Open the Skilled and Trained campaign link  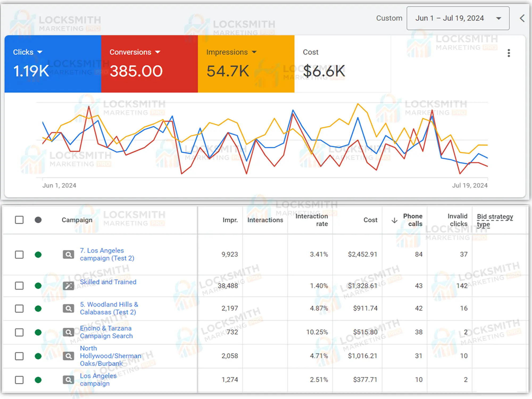point(107,282)
